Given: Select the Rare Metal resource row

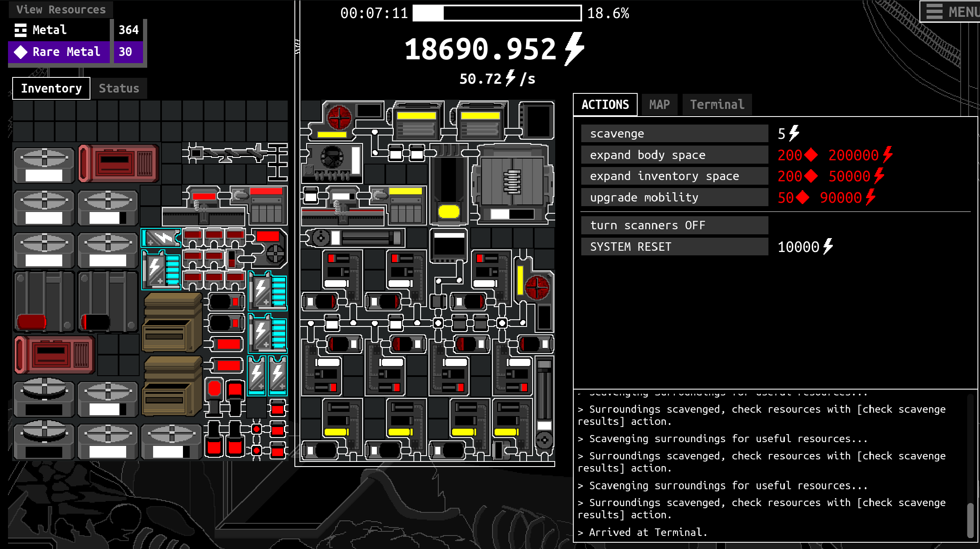Looking at the screenshot, I should click(x=76, y=52).
